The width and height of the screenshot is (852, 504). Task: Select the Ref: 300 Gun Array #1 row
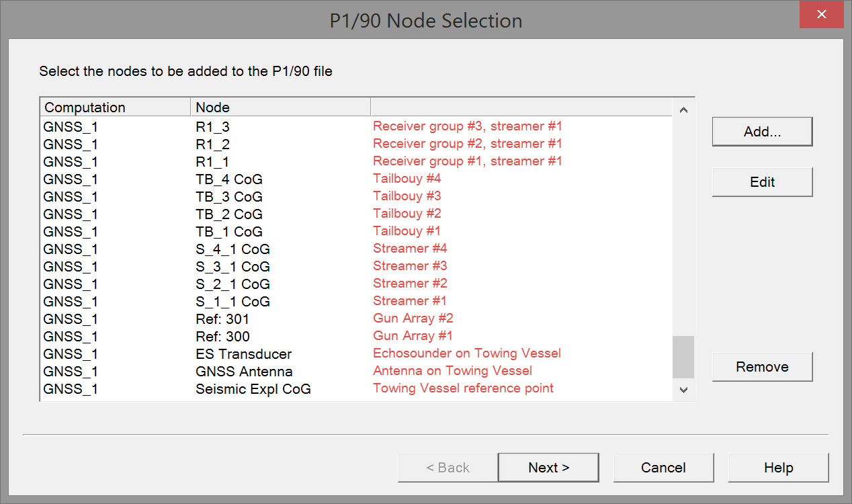[222, 336]
